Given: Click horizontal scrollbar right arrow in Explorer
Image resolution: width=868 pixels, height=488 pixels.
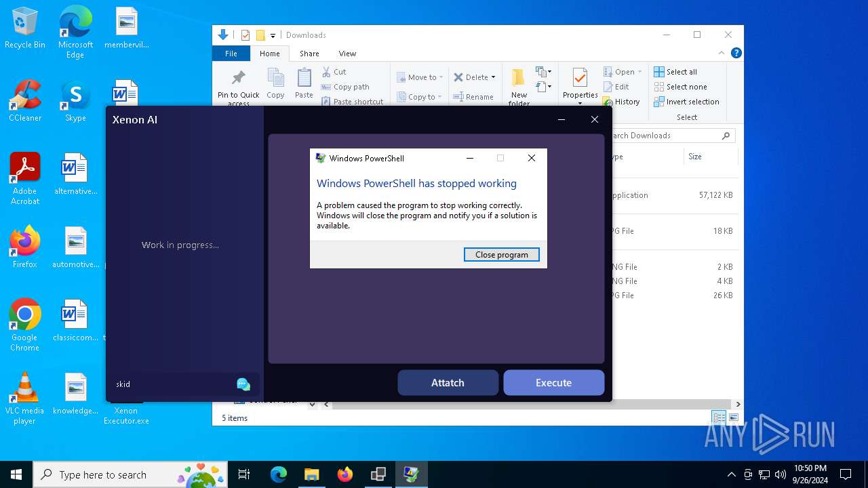Looking at the screenshot, I should point(738,404).
